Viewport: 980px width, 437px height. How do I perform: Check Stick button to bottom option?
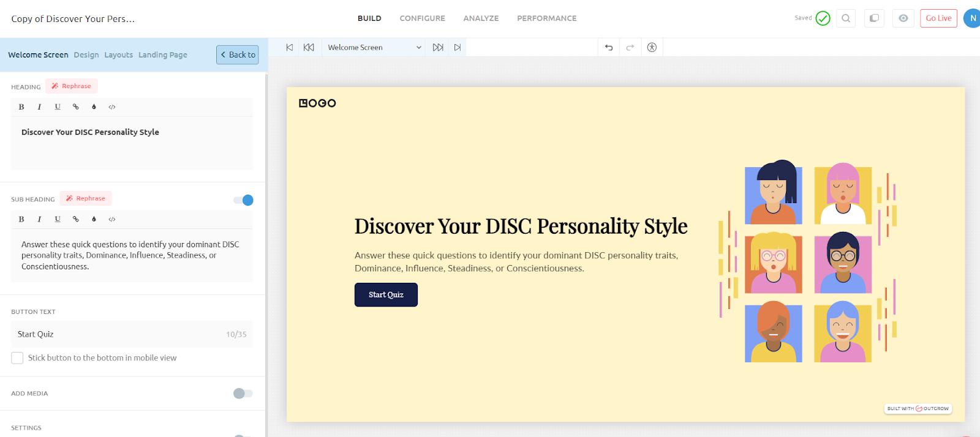click(17, 358)
